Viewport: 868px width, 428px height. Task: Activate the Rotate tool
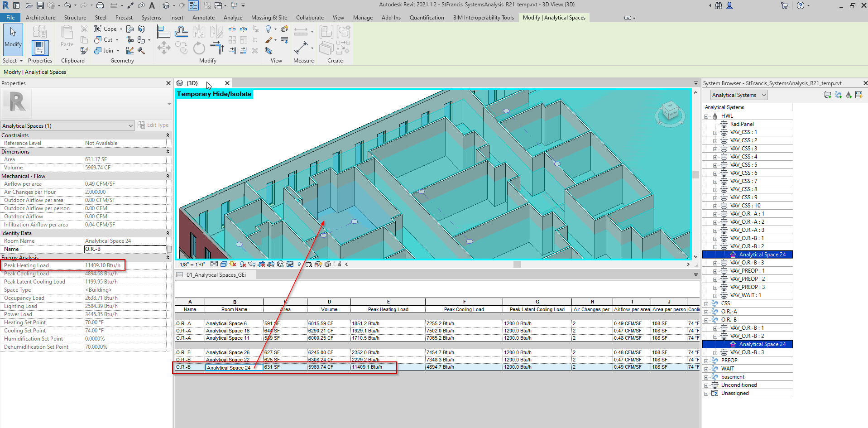(x=199, y=48)
